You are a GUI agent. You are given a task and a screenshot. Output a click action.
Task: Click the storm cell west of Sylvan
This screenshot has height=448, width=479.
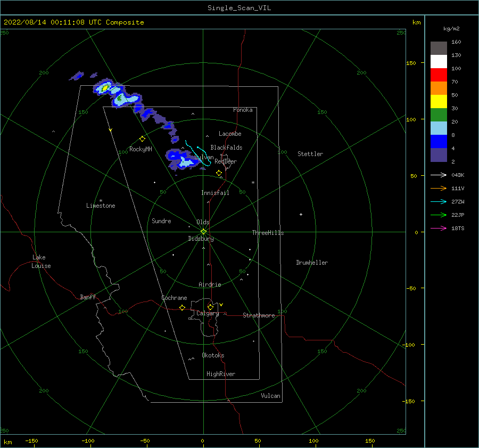coord(182,159)
